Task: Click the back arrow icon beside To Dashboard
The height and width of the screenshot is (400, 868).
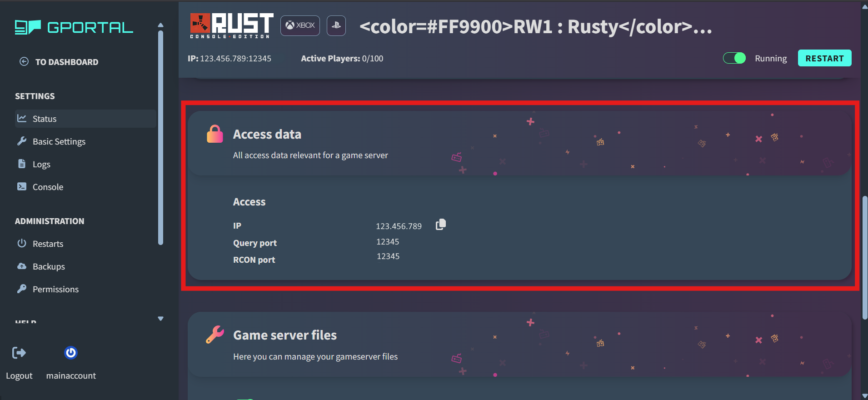Action: (x=24, y=61)
